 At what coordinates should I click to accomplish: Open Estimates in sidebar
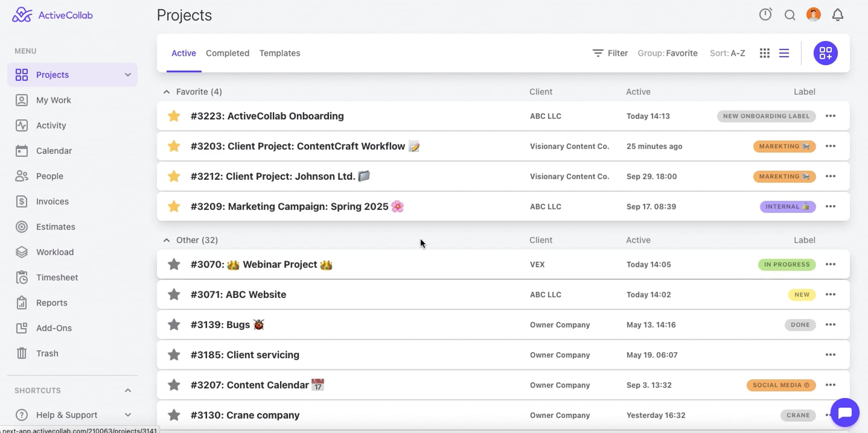(72, 227)
